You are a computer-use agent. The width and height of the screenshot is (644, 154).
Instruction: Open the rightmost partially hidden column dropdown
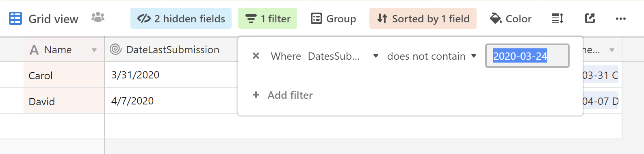(612, 50)
